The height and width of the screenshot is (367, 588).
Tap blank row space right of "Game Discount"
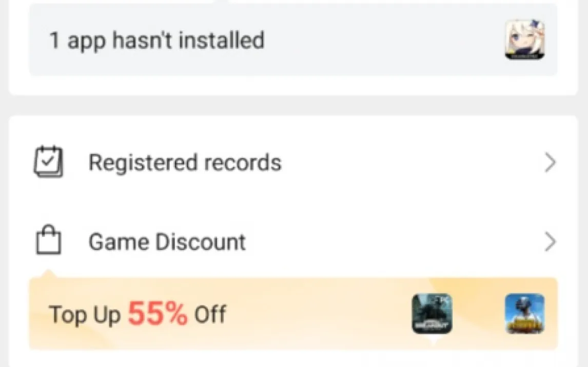pos(390,242)
